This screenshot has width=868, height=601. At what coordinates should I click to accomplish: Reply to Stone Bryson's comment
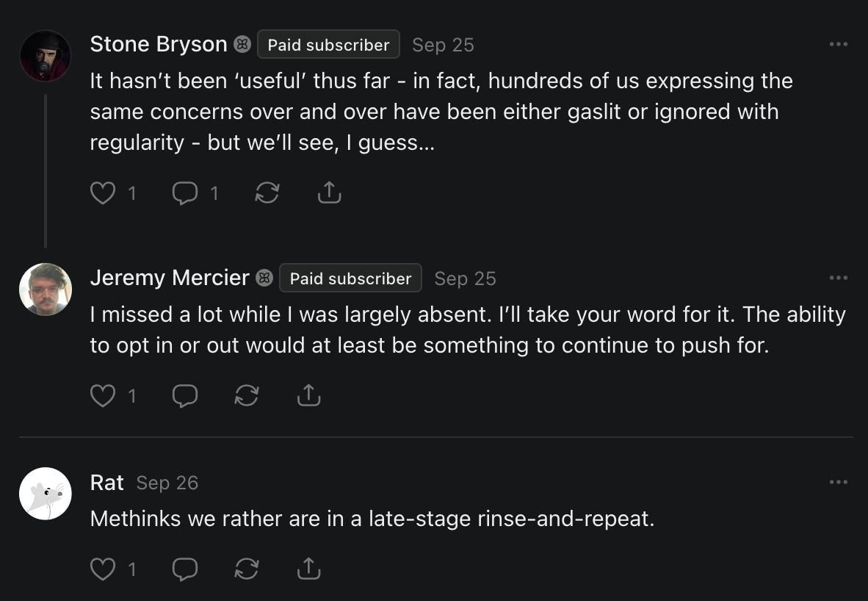(185, 193)
